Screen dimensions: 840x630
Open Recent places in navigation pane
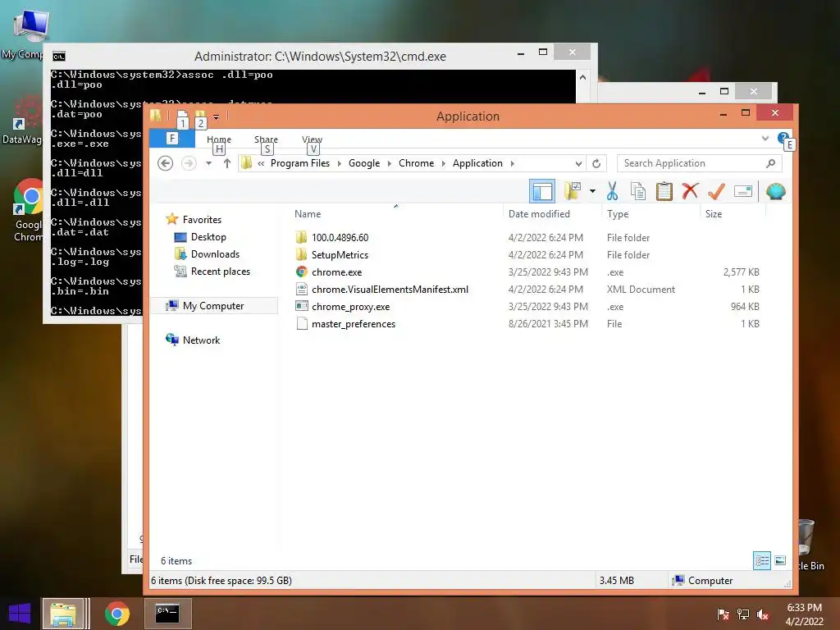[x=220, y=271]
